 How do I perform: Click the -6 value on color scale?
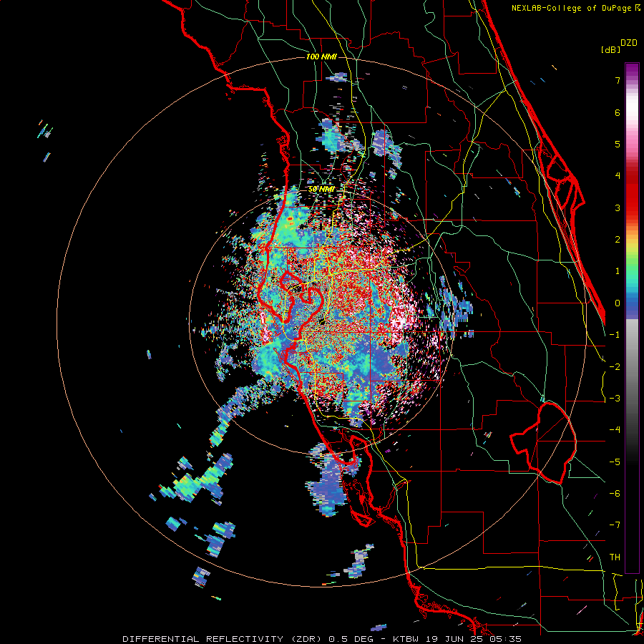coord(615,494)
